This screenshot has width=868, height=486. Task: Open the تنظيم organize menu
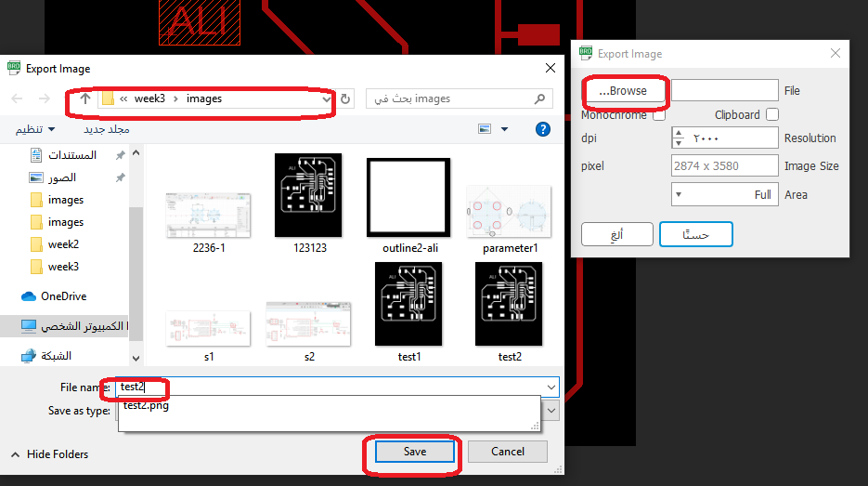click(x=35, y=129)
